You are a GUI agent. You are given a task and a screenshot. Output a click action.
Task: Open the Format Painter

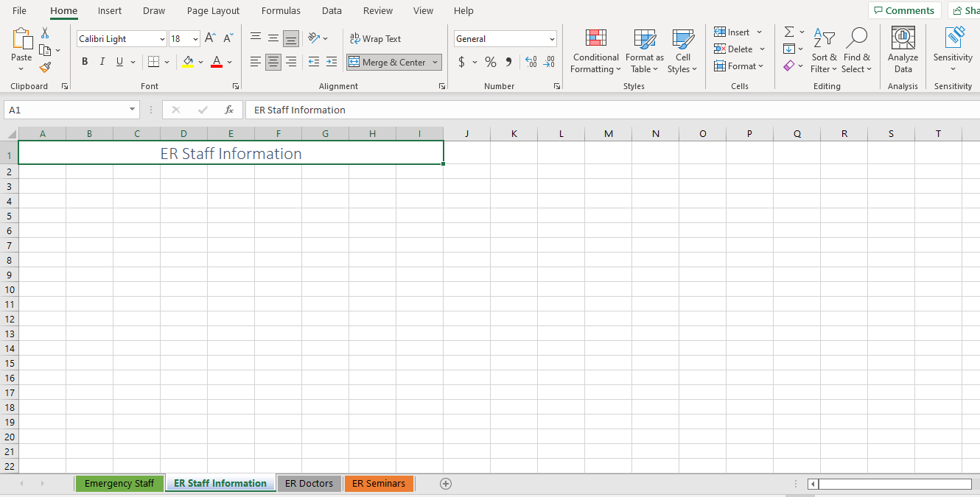point(44,67)
